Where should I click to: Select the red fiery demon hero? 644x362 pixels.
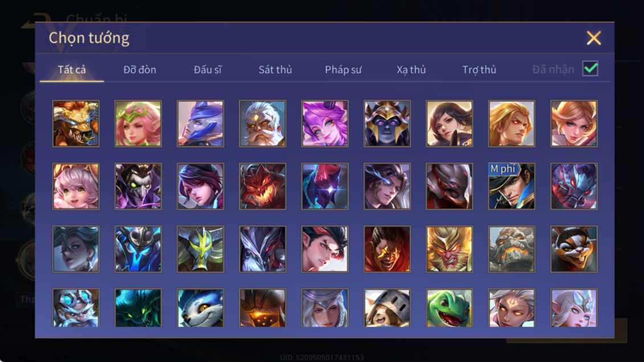[x=263, y=186]
